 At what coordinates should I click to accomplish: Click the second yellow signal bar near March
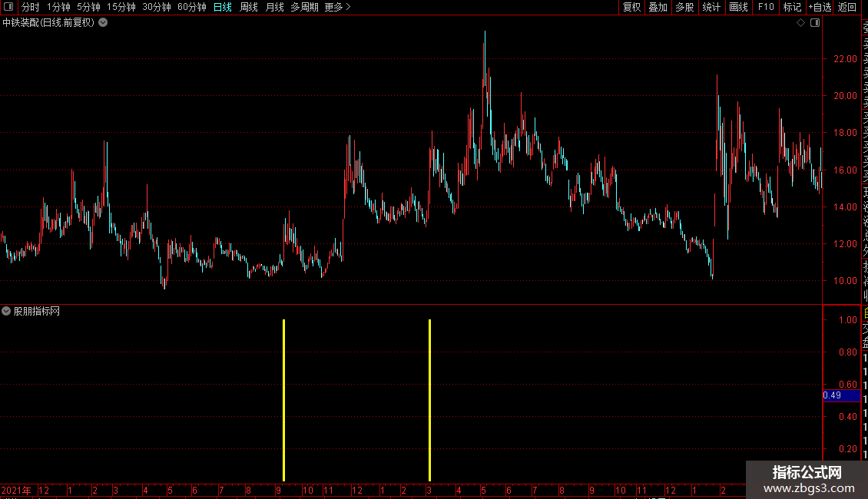[429, 400]
